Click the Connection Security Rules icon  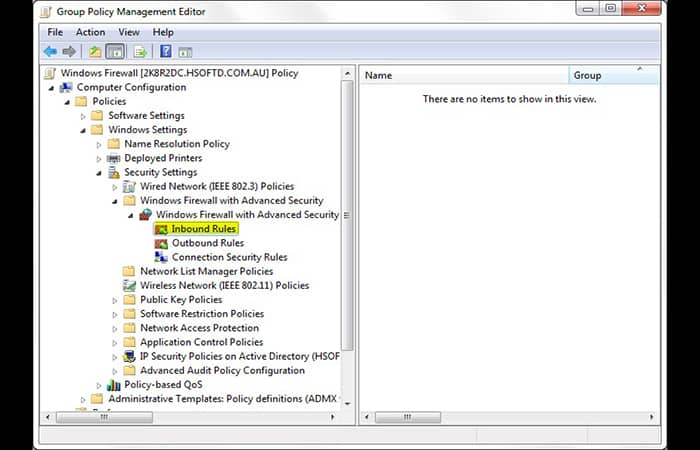point(161,257)
